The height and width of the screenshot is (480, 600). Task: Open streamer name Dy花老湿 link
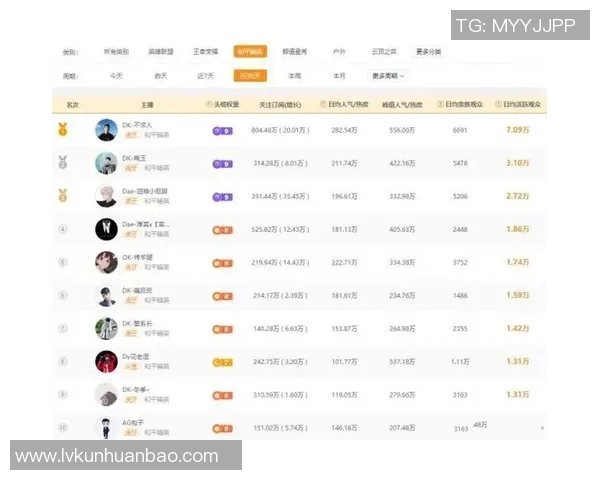click(x=135, y=356)
